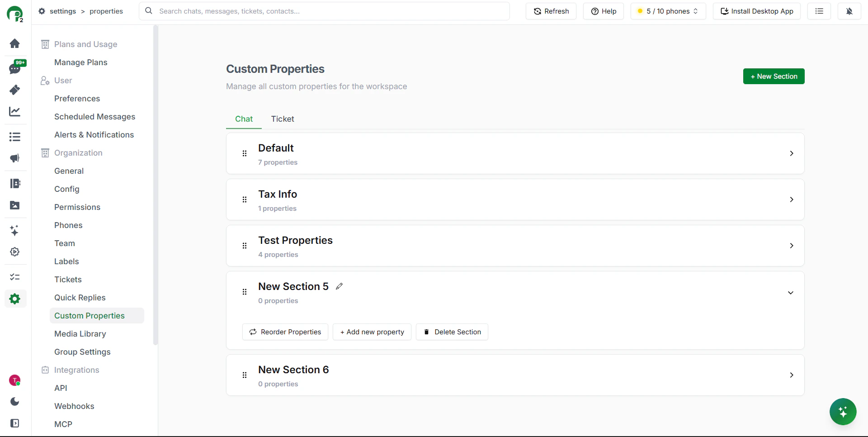Expand the Default properties section
Viewport: 868px width, 437px height.
791,153
